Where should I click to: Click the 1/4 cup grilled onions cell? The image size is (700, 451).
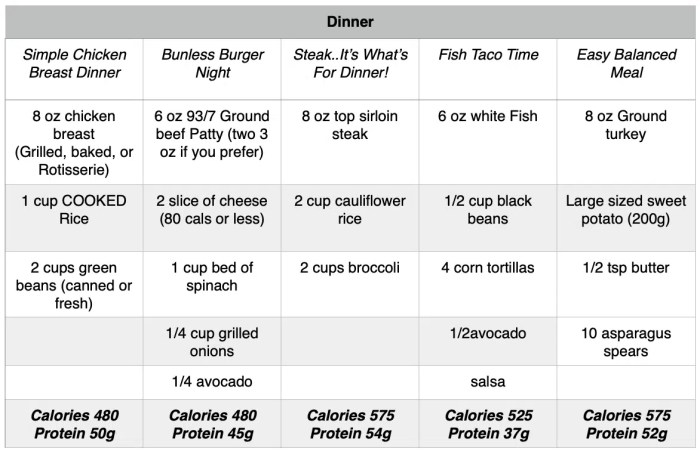point(212,343)
